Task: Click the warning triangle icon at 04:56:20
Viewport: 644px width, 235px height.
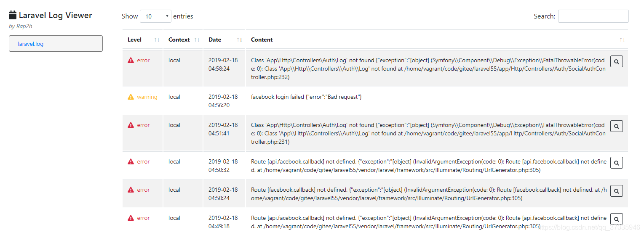Action: 131,97
